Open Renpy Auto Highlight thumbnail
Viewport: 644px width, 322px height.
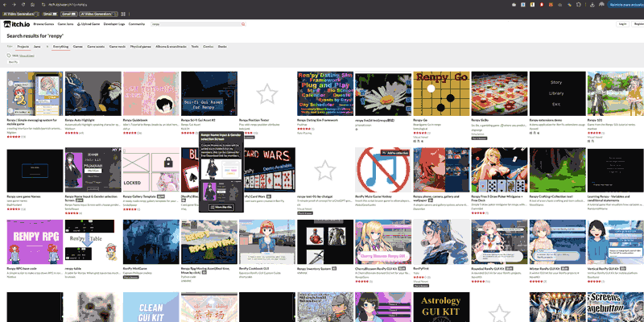[x=93, y=93]
